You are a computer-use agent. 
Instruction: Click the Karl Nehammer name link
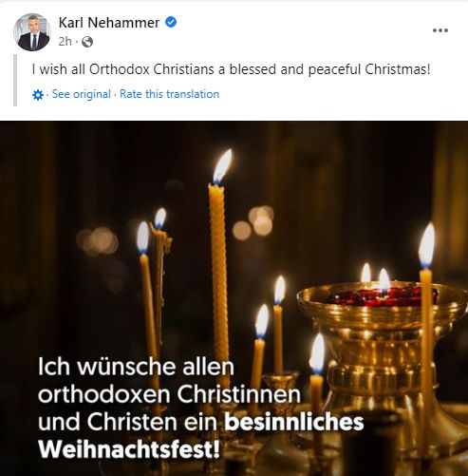pyautogui.click(x=109, y=23)
